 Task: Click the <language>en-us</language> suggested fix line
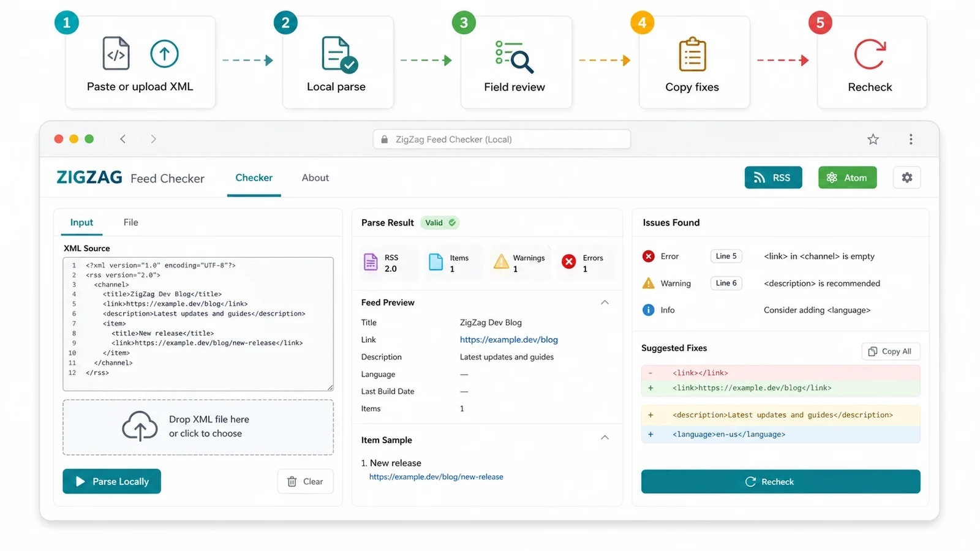click(780, 435)
